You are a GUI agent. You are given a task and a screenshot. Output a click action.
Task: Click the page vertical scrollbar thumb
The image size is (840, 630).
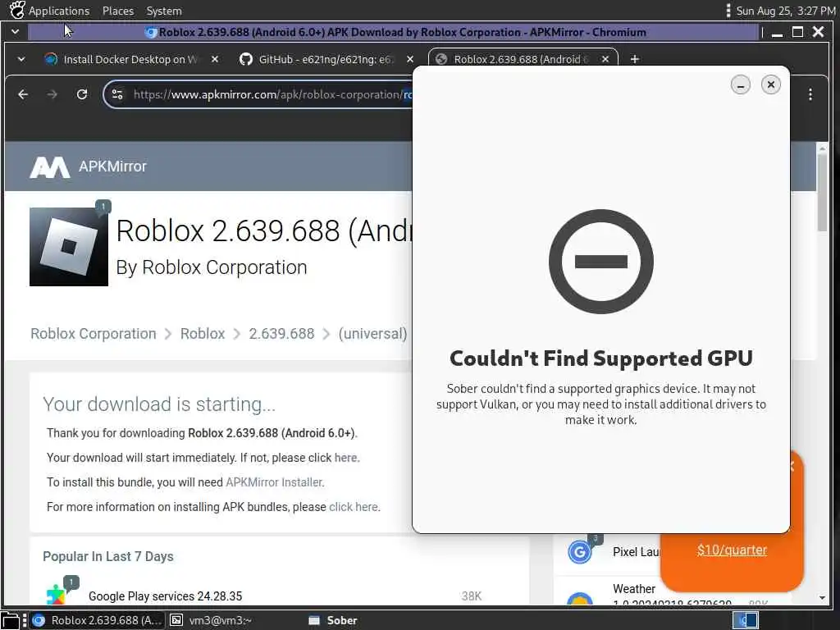tap(822, 191)
